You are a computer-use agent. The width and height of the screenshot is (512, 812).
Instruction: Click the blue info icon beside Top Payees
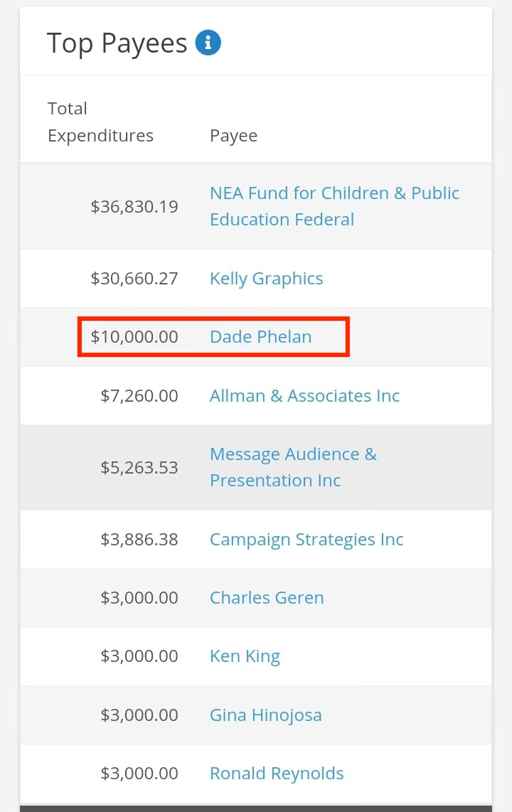click(208, 43)
